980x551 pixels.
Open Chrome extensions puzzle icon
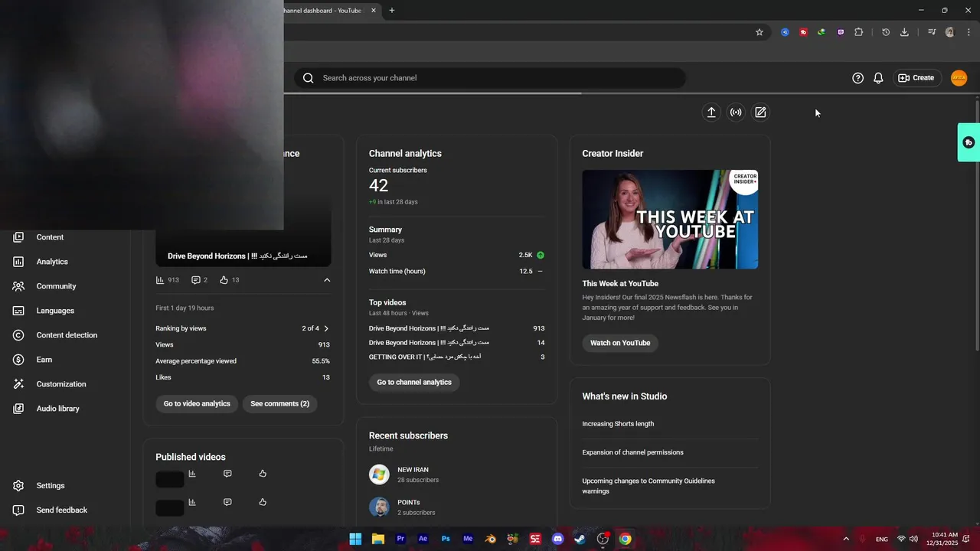coord(859,32)
